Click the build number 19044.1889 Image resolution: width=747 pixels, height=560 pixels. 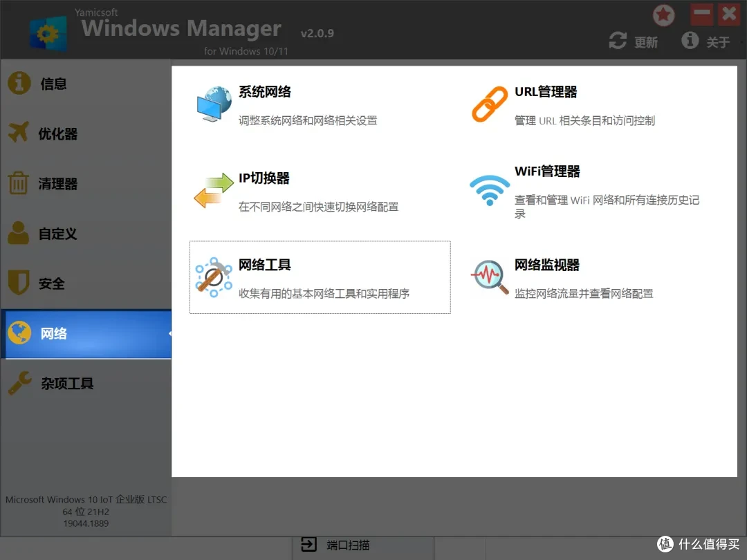(86, 523)
